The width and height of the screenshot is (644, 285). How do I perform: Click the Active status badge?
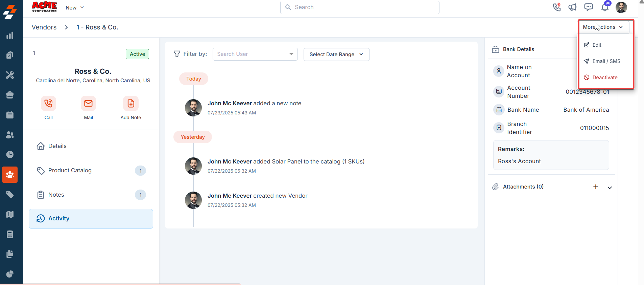137,54
